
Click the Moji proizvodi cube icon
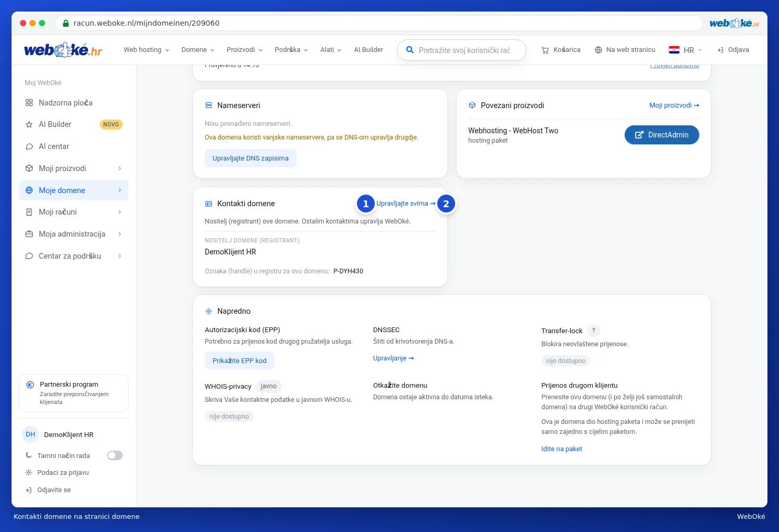click(29, 168)
